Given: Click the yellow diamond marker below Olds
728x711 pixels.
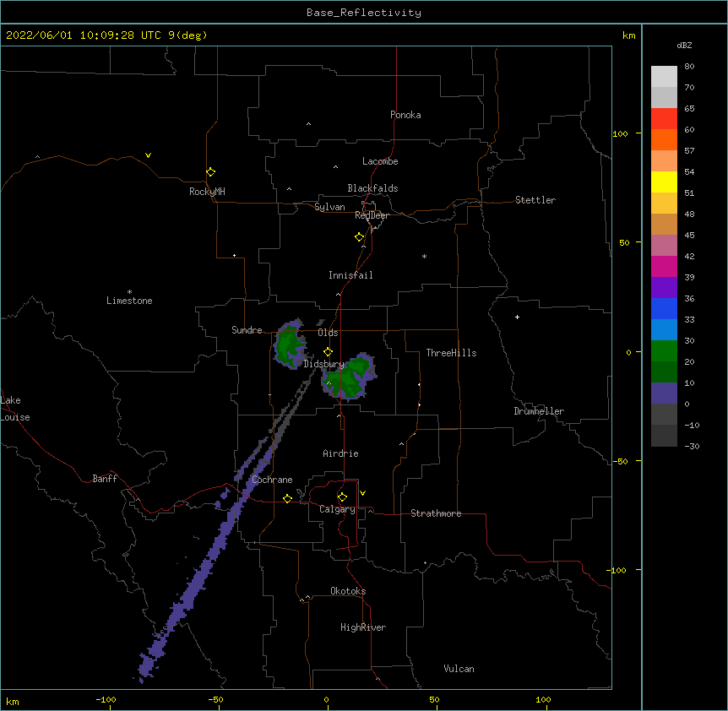Looking at the screenshot, I should click(328, 352).
